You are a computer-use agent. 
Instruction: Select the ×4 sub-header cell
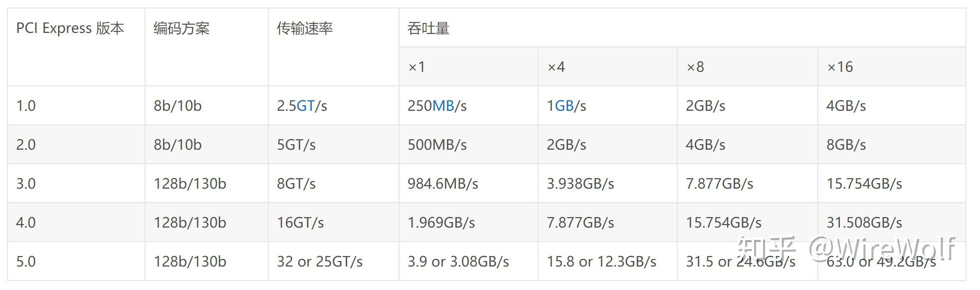click(x=556, y=67)
